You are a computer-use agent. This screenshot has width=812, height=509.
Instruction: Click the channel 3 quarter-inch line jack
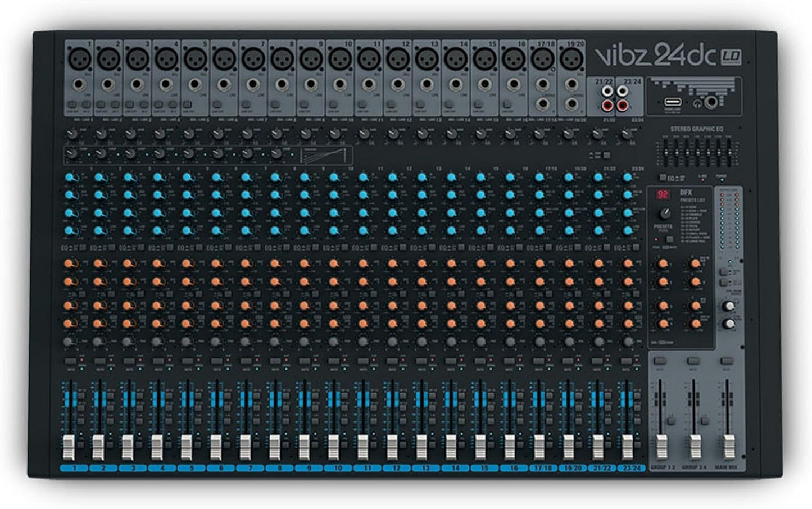point(137,84)
